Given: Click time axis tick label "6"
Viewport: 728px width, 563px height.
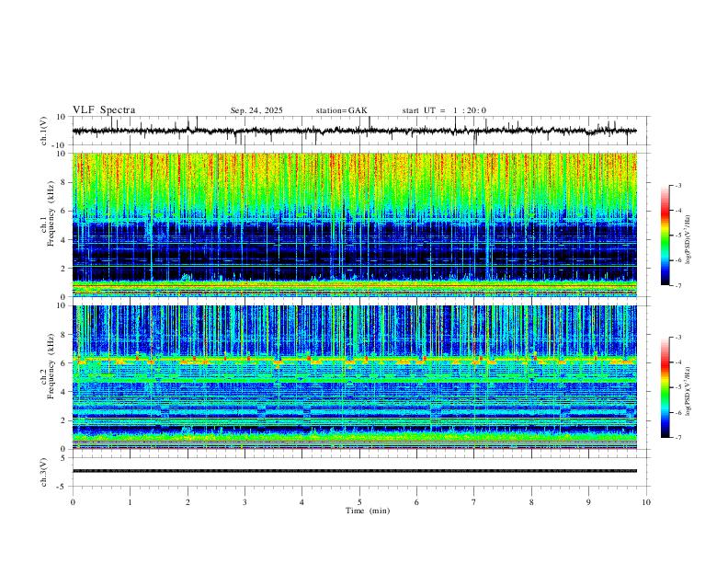Looking at the screenshot, I should (x=417, y=502).
